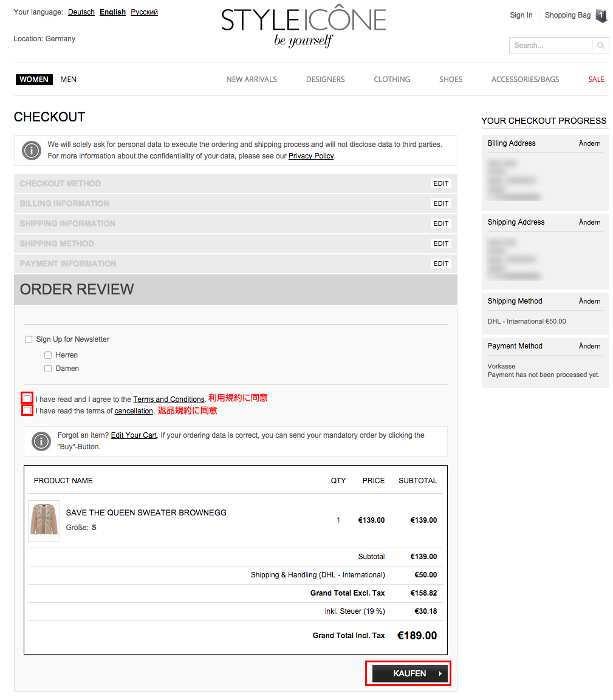Edit the Payment Information section
The height and width of the screenshot is (700, 613).
pos(441,264)
